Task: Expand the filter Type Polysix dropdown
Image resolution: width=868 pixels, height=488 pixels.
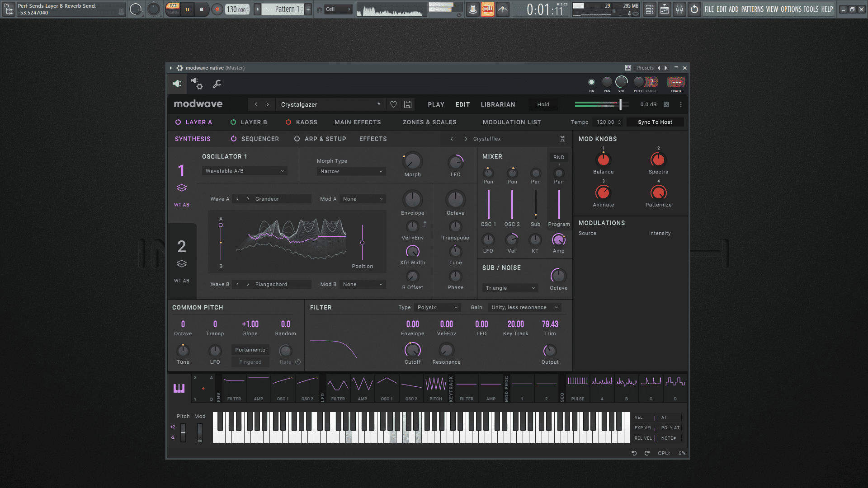Action: (x=437, y=307)
